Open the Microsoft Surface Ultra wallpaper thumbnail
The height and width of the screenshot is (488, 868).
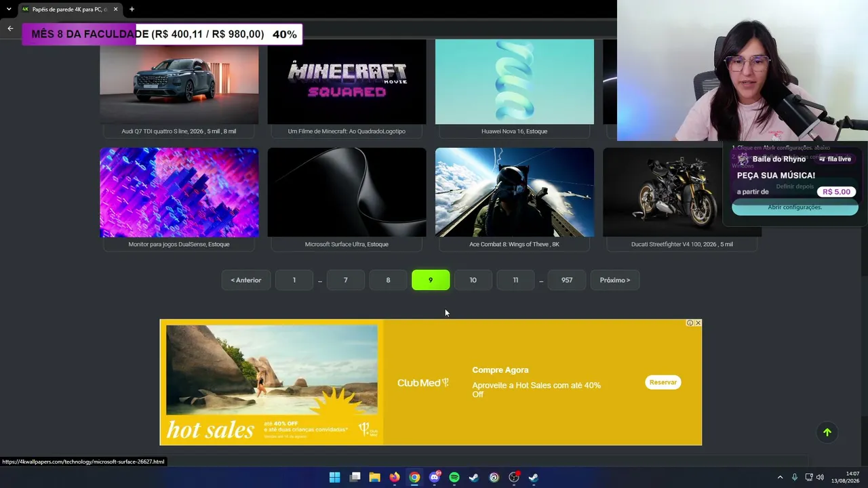point(347,192)
